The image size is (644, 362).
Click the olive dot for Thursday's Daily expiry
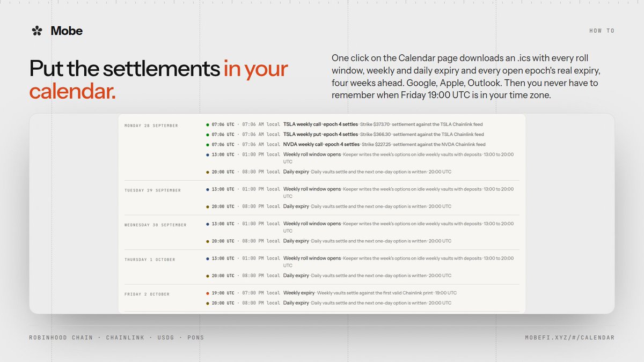tap(208, 276)
